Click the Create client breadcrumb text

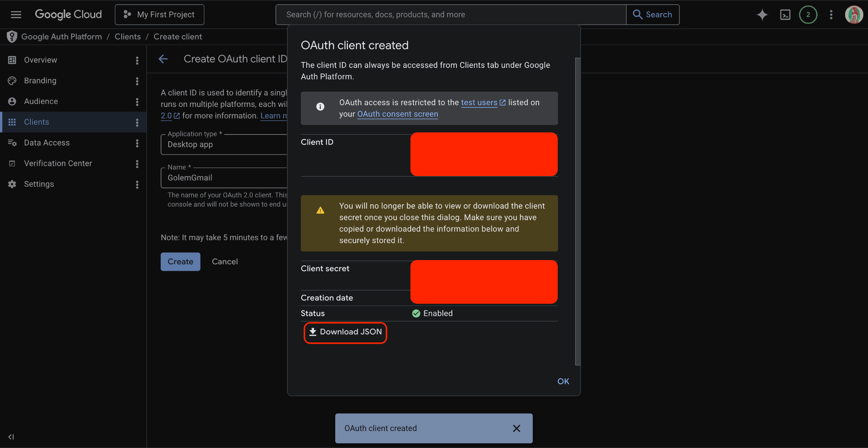coord(178,37)
